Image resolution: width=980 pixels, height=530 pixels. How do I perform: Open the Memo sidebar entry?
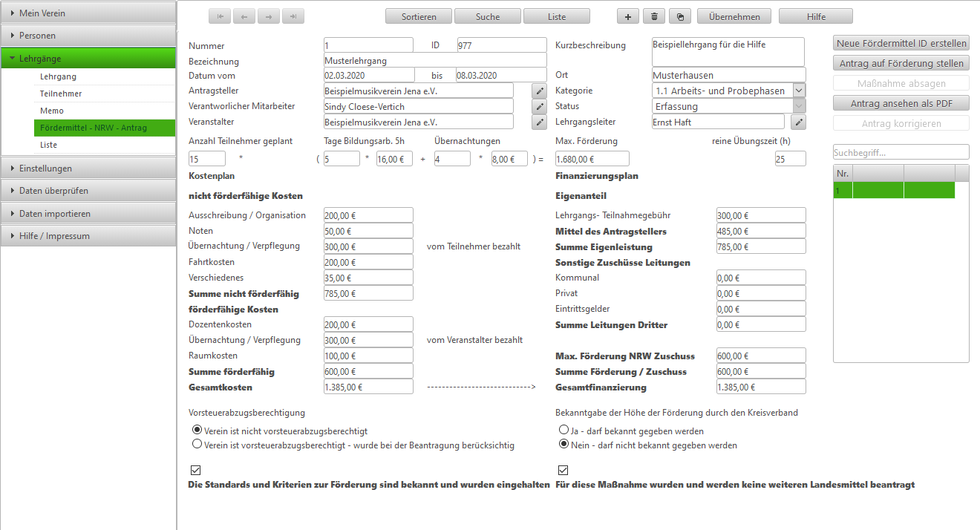52,111
